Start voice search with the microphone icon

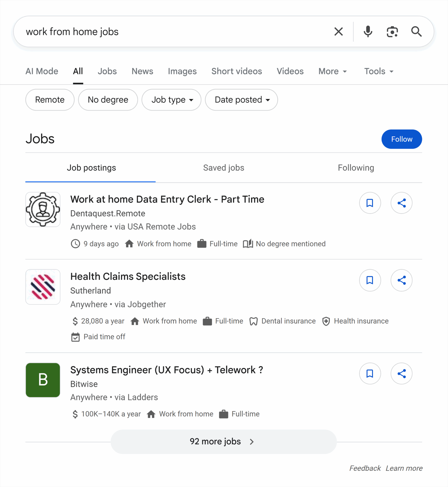(x=368, y=32)
